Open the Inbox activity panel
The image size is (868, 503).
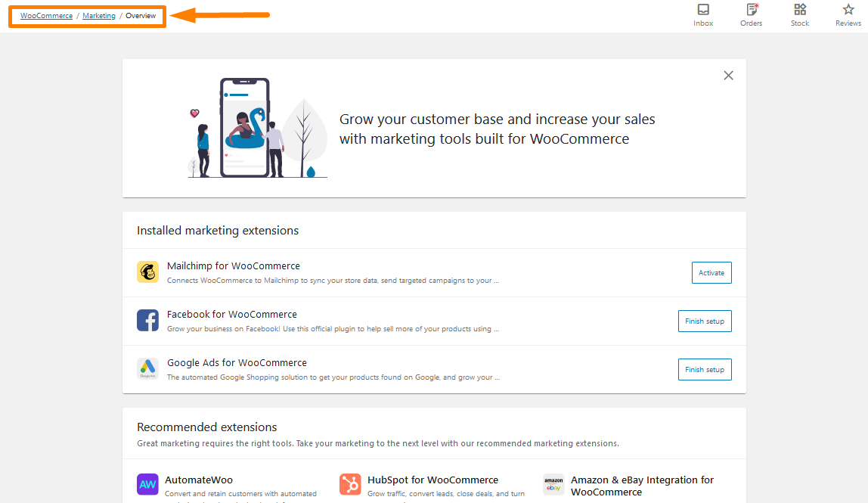(x=703, y=16)
